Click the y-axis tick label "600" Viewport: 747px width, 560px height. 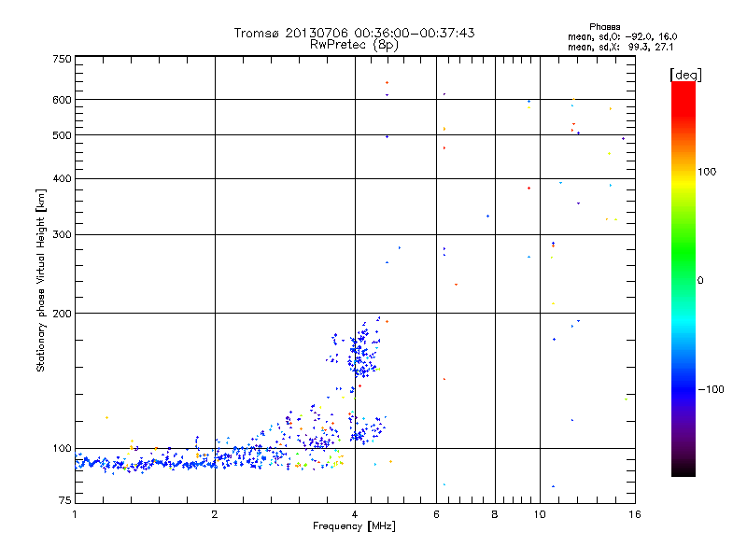click(63, 100)
